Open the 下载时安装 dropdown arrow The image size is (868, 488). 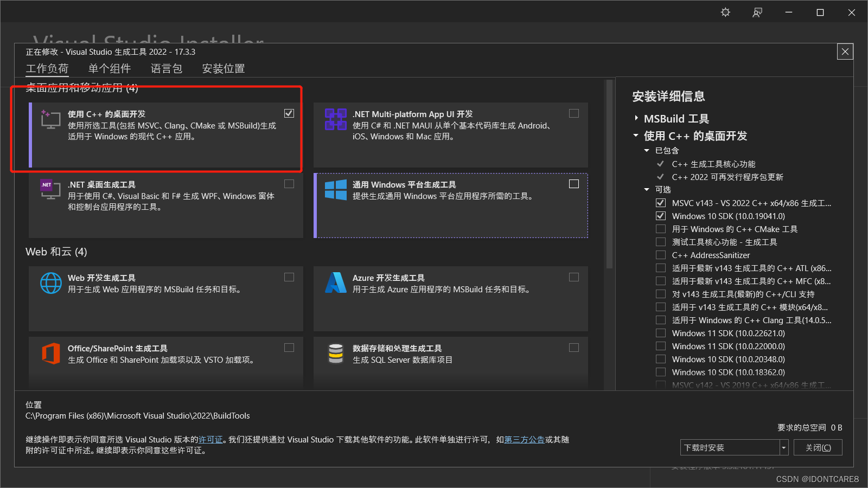(783, 447)
